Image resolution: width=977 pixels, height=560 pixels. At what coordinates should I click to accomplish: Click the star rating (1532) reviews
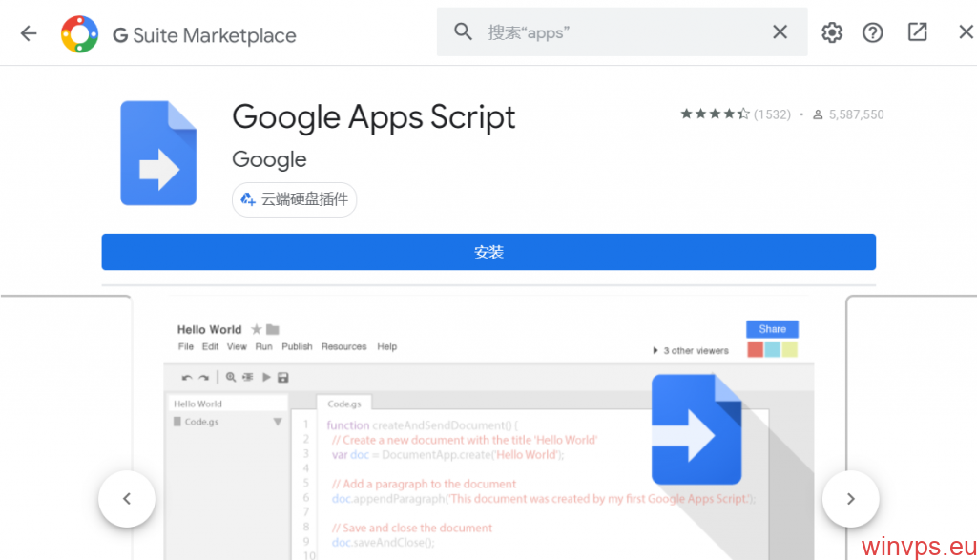click(735, 114)
